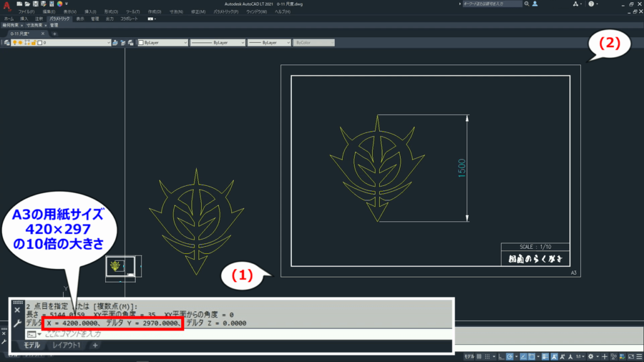
Task: Open the annotation scale 1:1 dropdown
Action: 579,357
